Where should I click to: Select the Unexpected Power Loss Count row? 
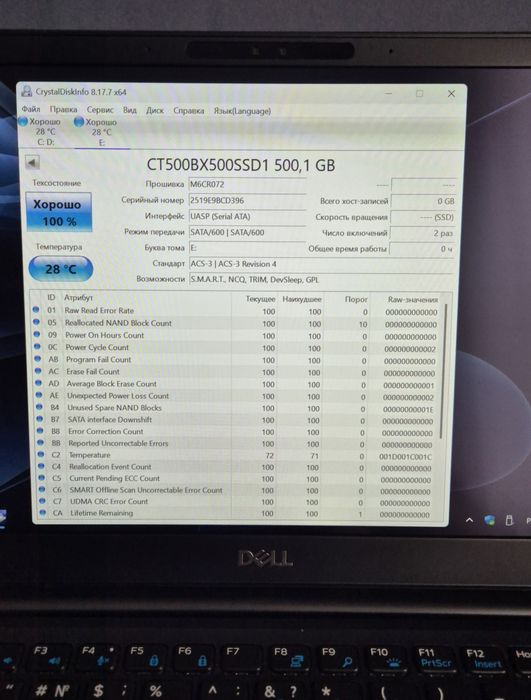[237, 396]
